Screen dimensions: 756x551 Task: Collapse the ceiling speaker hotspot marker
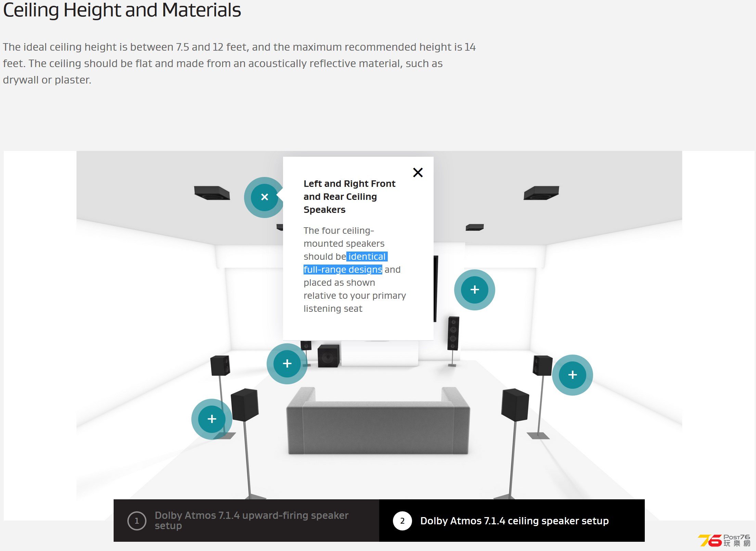coord(264,197)
